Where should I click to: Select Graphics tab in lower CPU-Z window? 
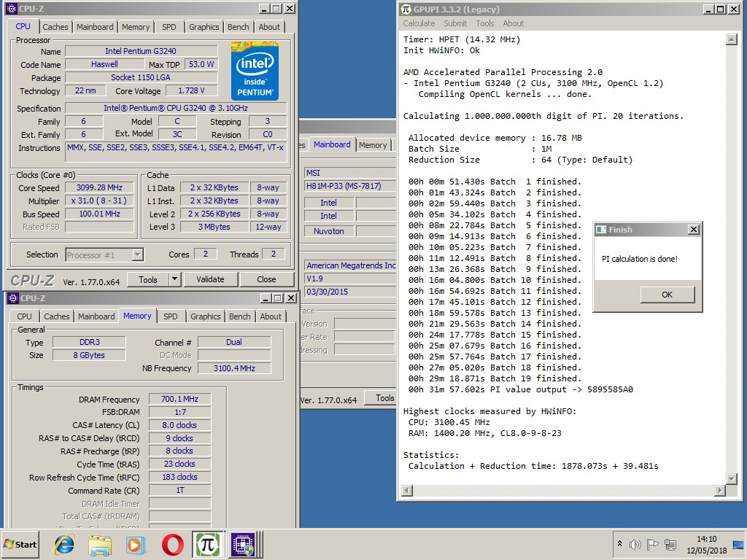[x=205, y=316]
